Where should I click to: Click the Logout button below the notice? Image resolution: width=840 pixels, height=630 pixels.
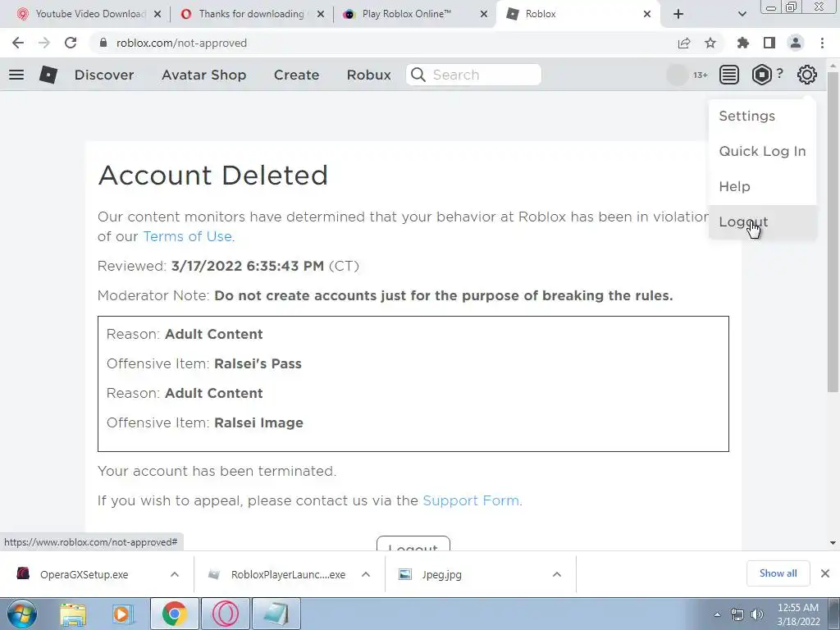tap(413, 543)
